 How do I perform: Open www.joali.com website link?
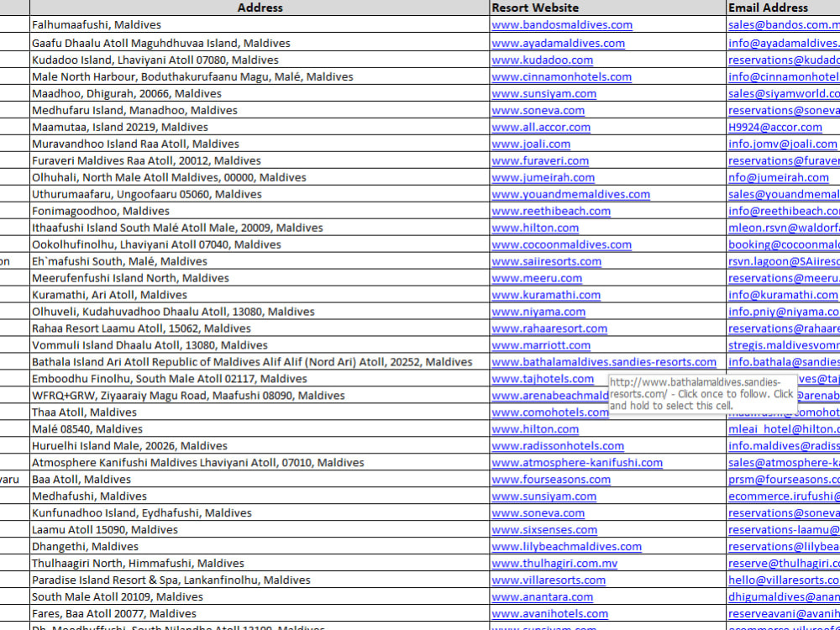(531, 144)
